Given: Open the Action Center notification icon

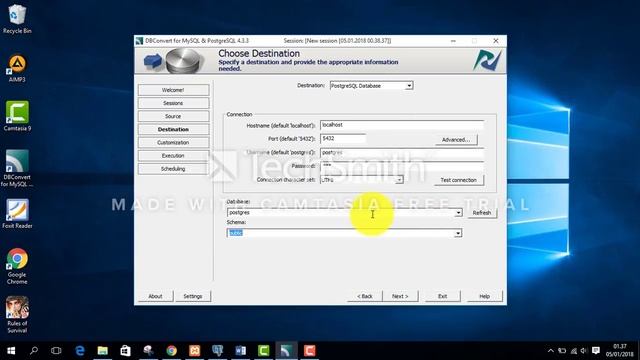Looking at the screenshot, I should pyautogui.click(x=596, y=351).
